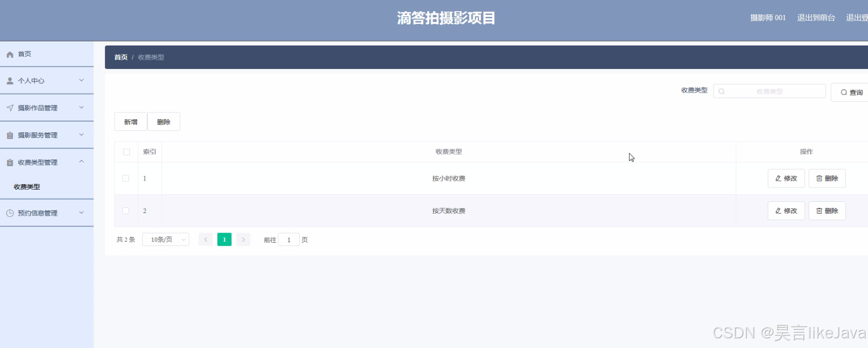Click the 查询 search button

pyautogui.click(x=851, y=92)
